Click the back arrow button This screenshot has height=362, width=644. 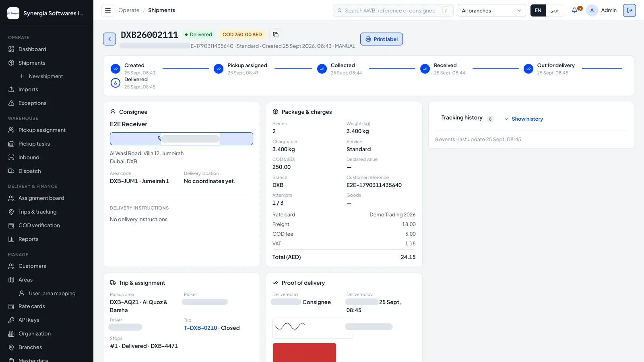point(109,39)
